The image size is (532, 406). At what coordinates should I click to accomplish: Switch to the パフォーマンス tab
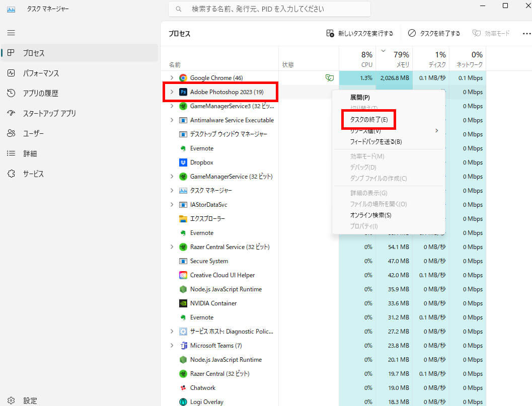pos(80,73)
